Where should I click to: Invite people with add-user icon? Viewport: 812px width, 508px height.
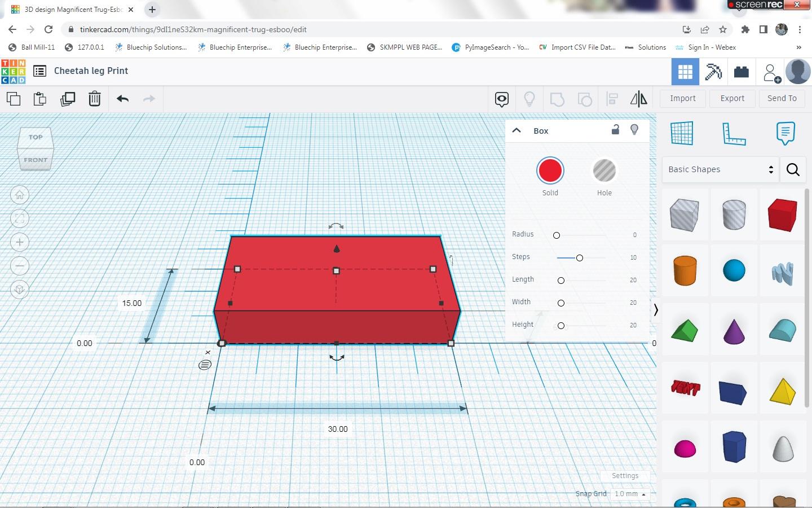point(771,72)
